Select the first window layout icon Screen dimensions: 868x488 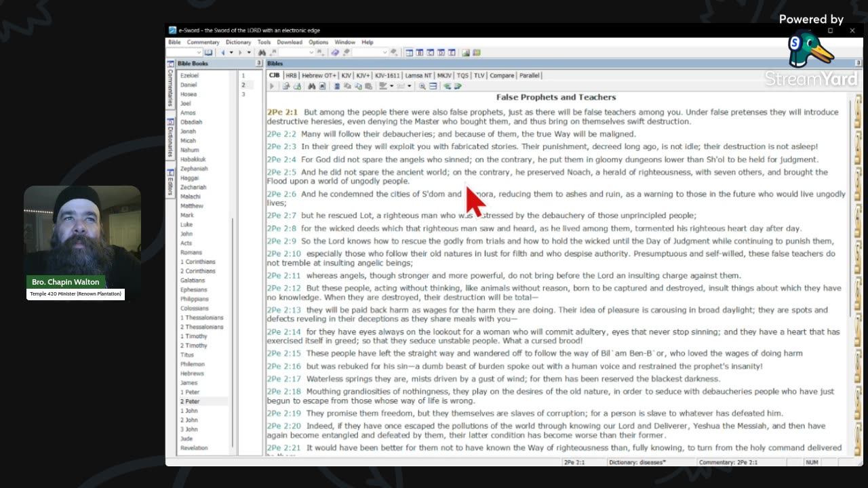click(x=409, y=52)
